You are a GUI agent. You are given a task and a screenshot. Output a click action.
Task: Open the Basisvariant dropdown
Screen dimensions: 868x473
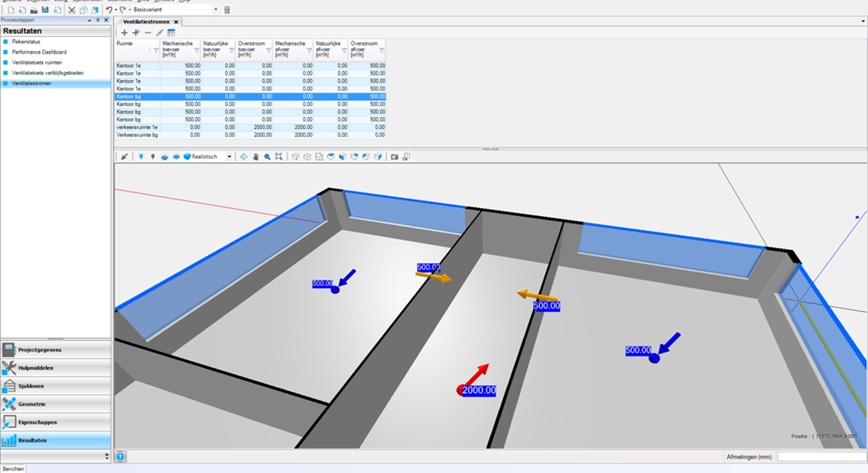(216, 9)
